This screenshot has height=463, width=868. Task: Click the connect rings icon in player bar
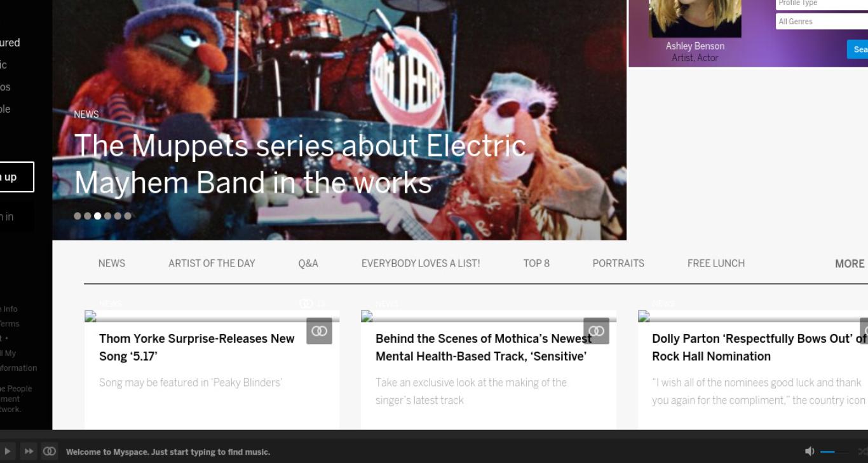(50, 452)
